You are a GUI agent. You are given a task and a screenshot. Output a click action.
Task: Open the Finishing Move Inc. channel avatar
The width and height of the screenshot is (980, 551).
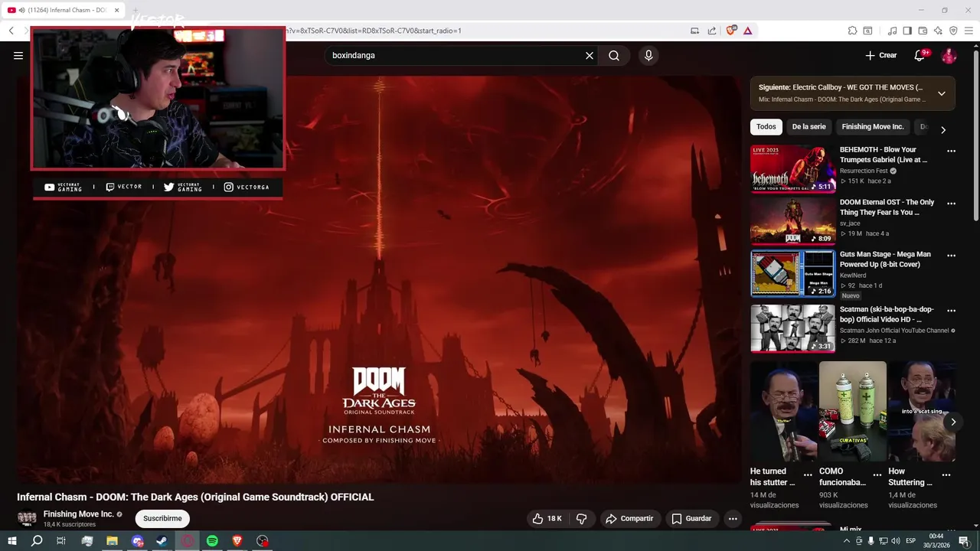click(x=27, y=519)
